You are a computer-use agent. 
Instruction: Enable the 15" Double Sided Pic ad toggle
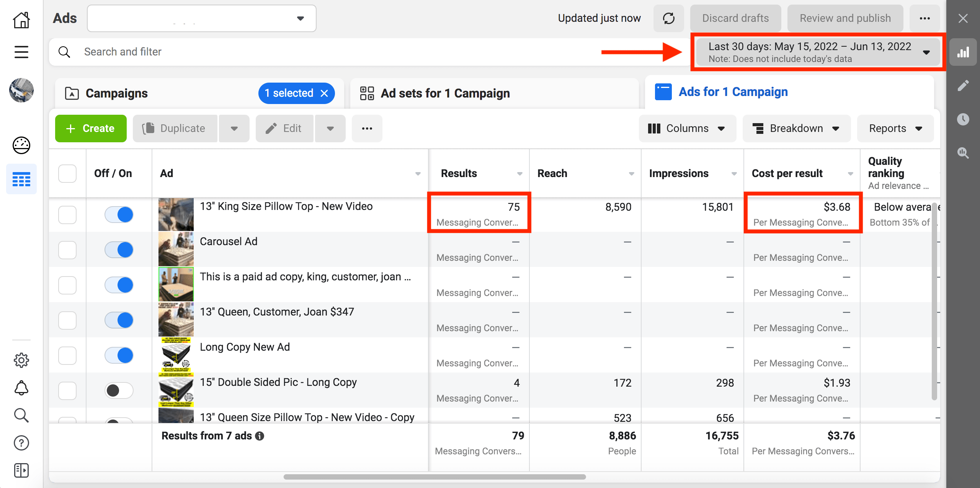tap(119, 390)
